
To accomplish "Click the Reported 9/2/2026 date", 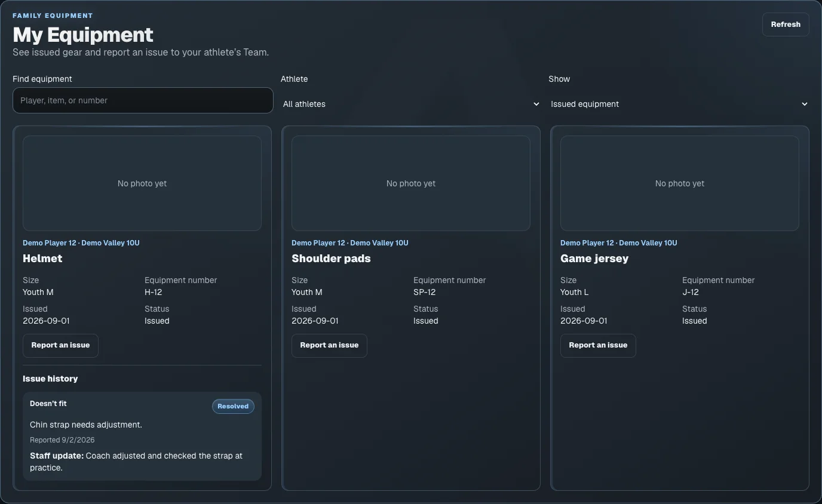I will [62, 440].
